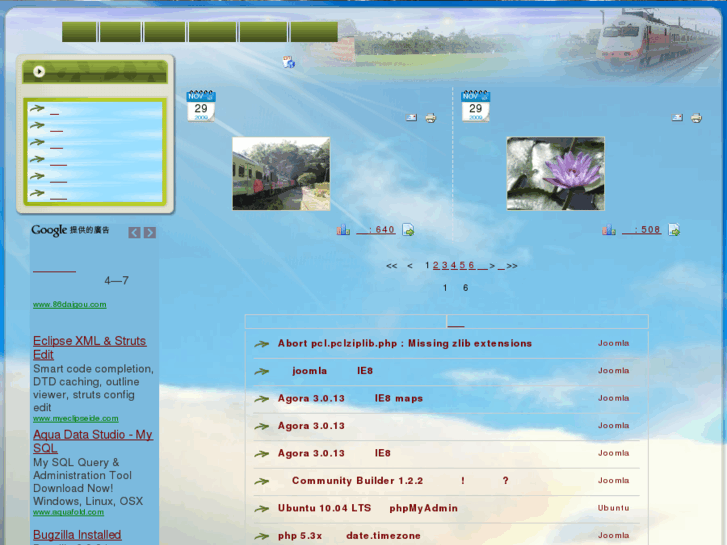The height and width of the screenshot is (545, 727).
Task: Visit the www.aquafold.com link
Action: click(x=68, y=512)
